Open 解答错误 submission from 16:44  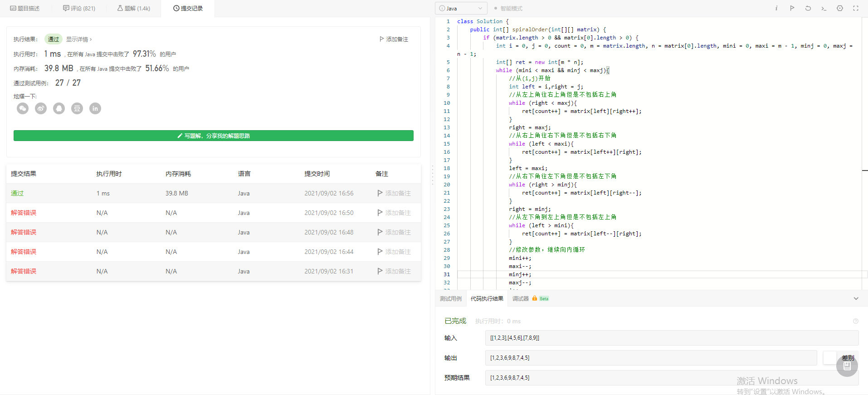pyautogui.click(x=24, y=252)
